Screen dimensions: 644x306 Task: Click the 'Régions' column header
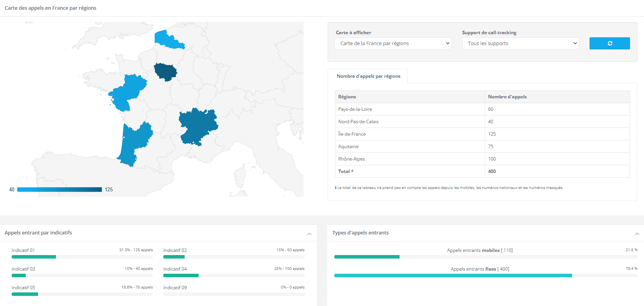410,97
